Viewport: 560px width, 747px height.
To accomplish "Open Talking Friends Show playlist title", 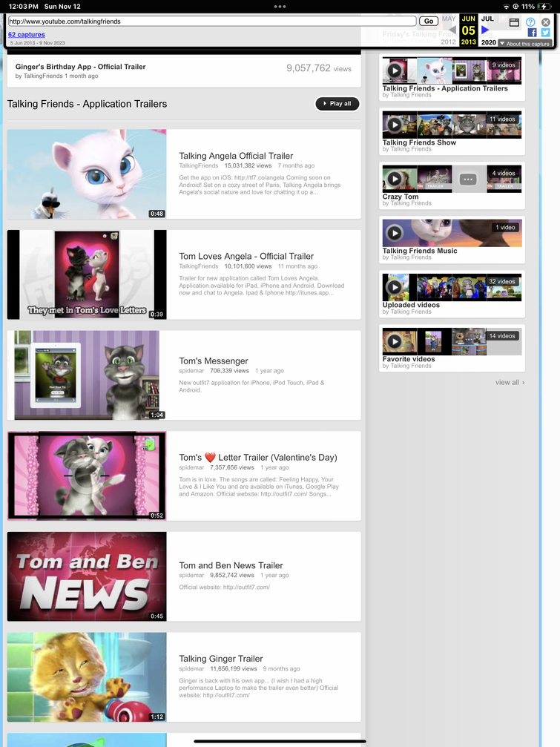I will click(x=419, y=142).
